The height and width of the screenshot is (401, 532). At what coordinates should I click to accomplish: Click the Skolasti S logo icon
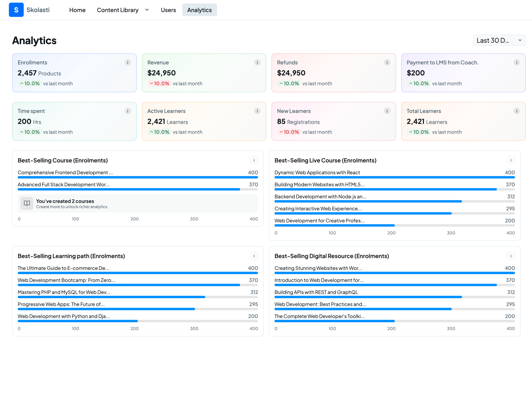pyautogui.click(x=16, y=10)
